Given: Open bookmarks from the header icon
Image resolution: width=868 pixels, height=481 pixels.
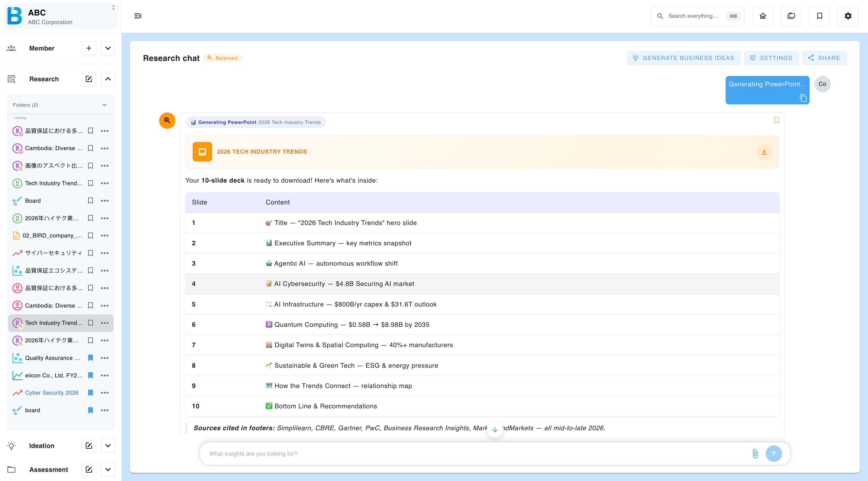Looking at the screenshot, I should coord(820,16).
